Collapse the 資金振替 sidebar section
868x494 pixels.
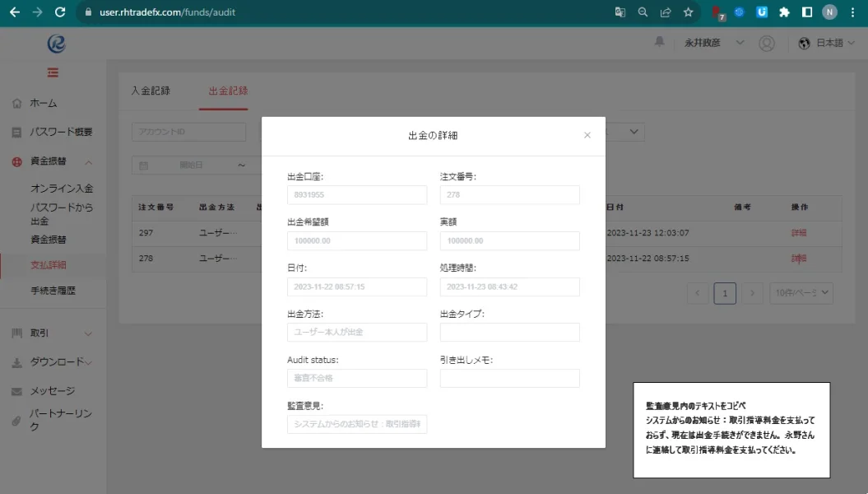pos(89,161)
